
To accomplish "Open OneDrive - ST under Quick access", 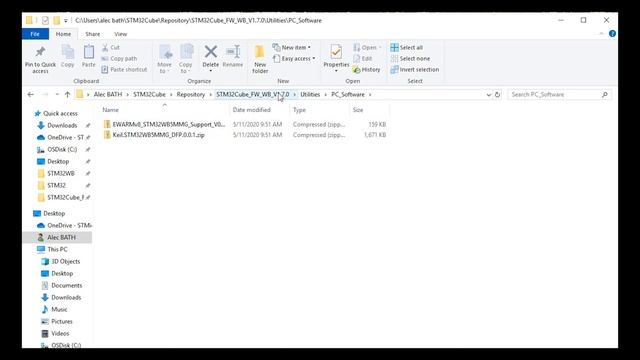I will (65, 138).
